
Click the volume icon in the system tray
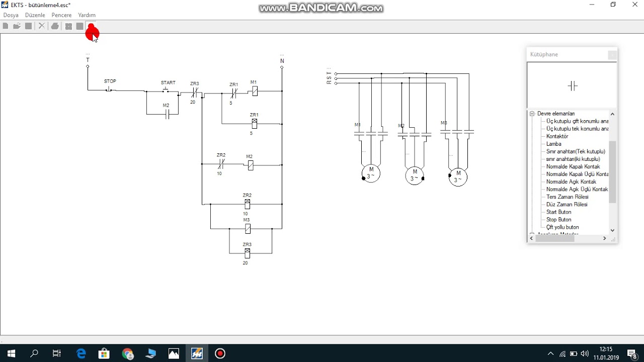coord(585,354)
